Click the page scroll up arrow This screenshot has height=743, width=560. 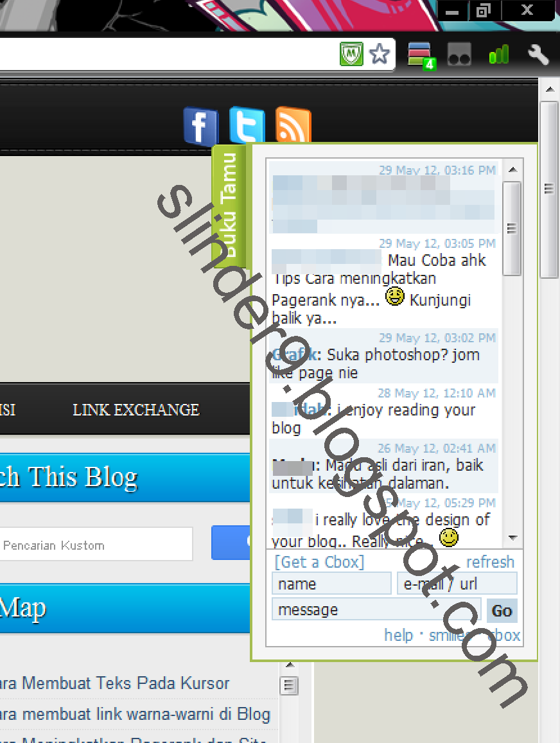pos(550,89)
